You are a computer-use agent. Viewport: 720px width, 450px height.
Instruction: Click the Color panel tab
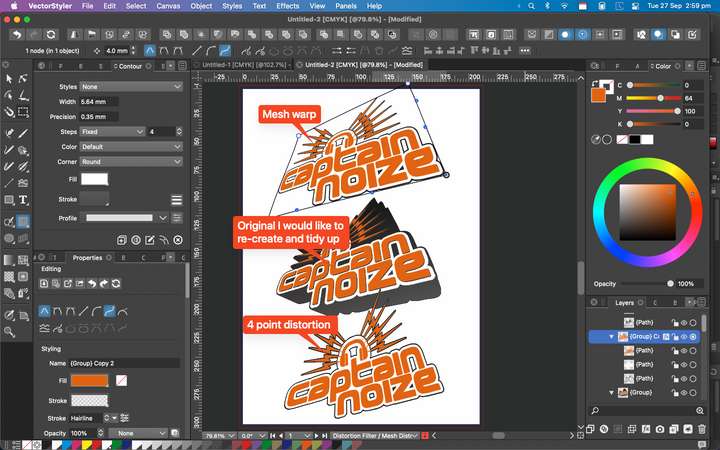[663, 66]
